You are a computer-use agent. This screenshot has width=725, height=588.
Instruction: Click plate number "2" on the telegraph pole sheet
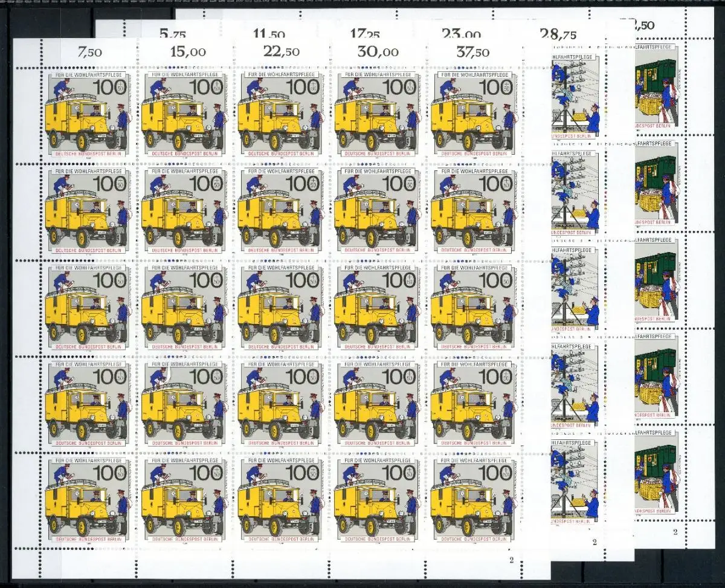[x=594, y=542]
